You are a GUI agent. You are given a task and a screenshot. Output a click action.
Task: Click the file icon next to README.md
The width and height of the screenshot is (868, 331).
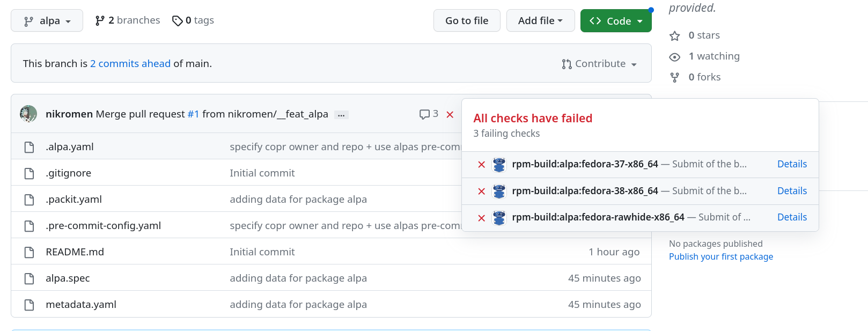click(x=29, y=252)
